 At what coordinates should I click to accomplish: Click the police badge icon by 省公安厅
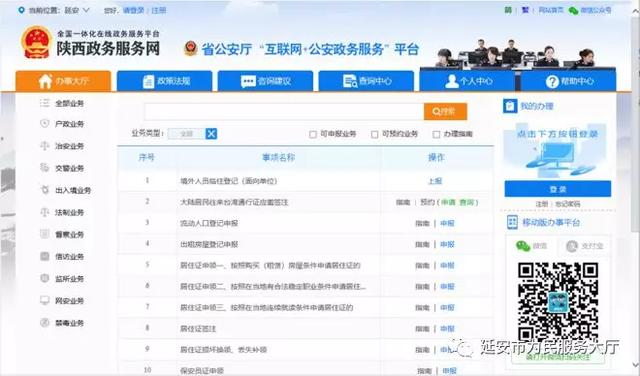click(191, 49)
